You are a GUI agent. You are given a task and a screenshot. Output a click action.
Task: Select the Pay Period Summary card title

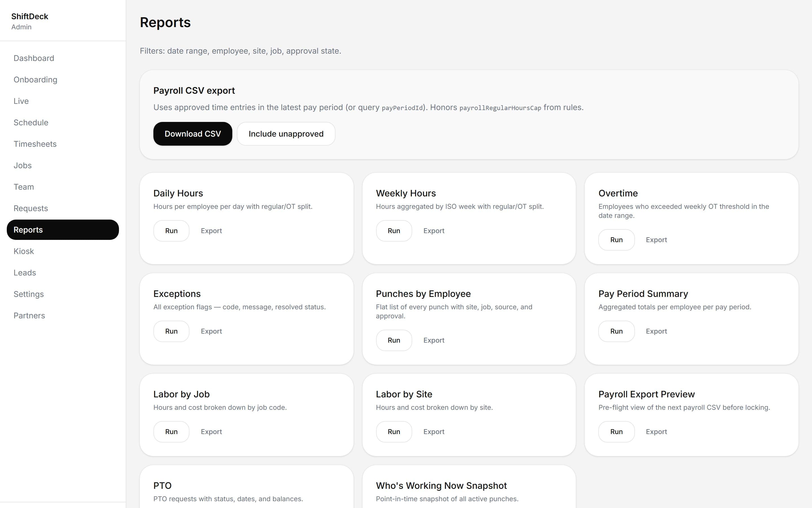coord(643,294)
